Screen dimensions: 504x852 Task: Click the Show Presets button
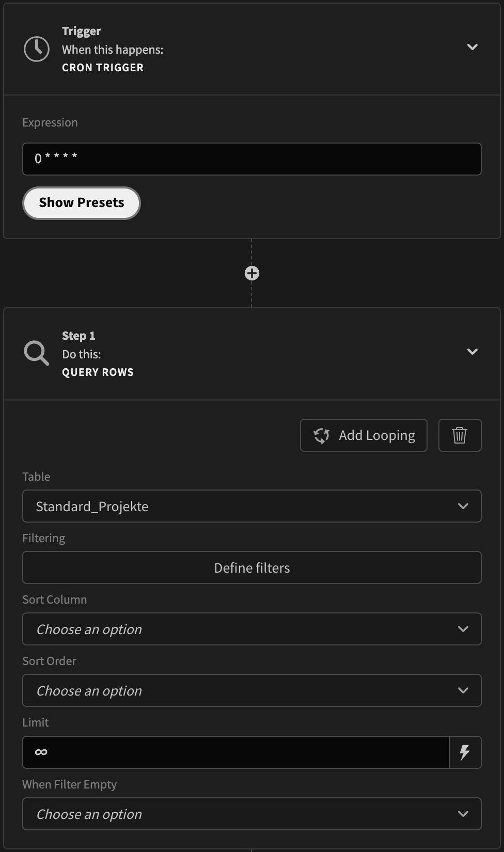81,202
